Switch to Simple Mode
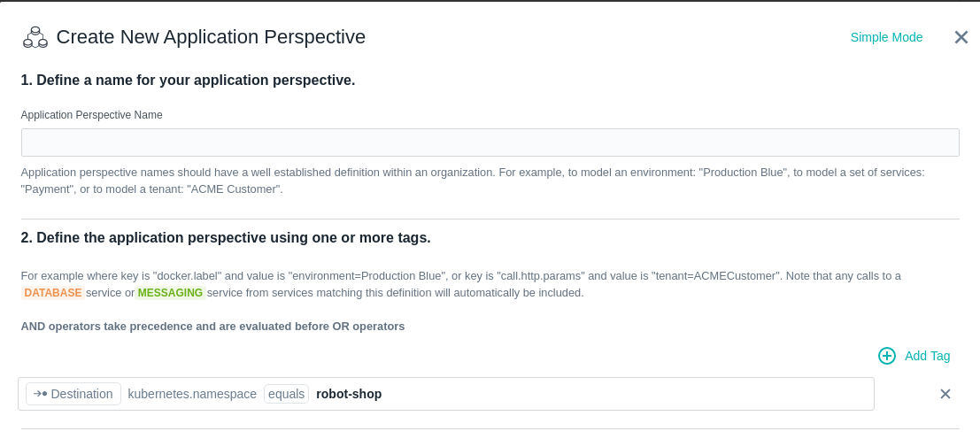The width and height of the screenshot is (980, 439). tap(886, 37)
